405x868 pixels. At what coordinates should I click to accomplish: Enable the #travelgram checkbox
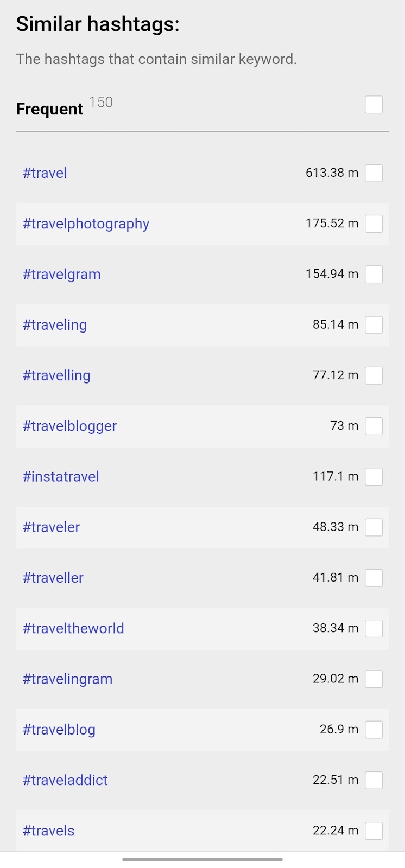click(x=374, y=275)
